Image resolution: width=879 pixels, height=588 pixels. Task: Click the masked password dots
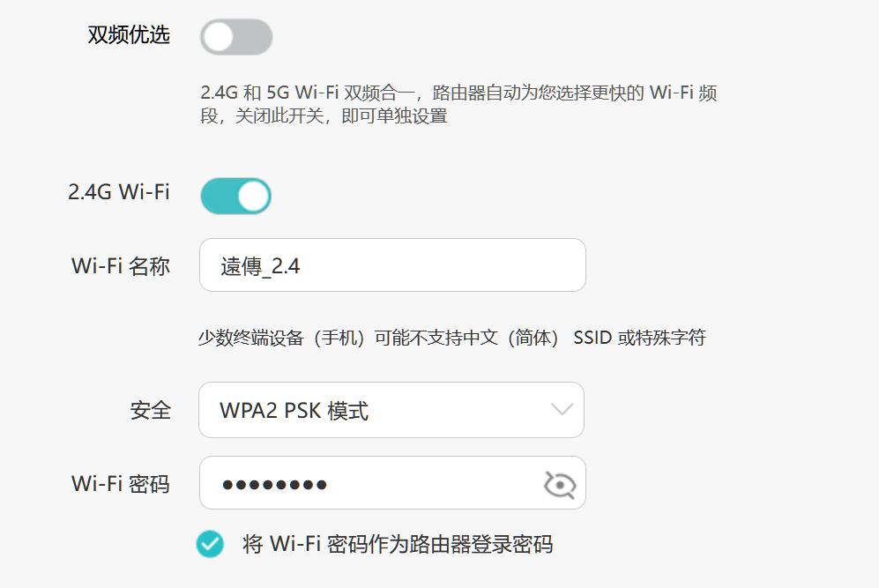pyautogui.click(x=274, y=484)
